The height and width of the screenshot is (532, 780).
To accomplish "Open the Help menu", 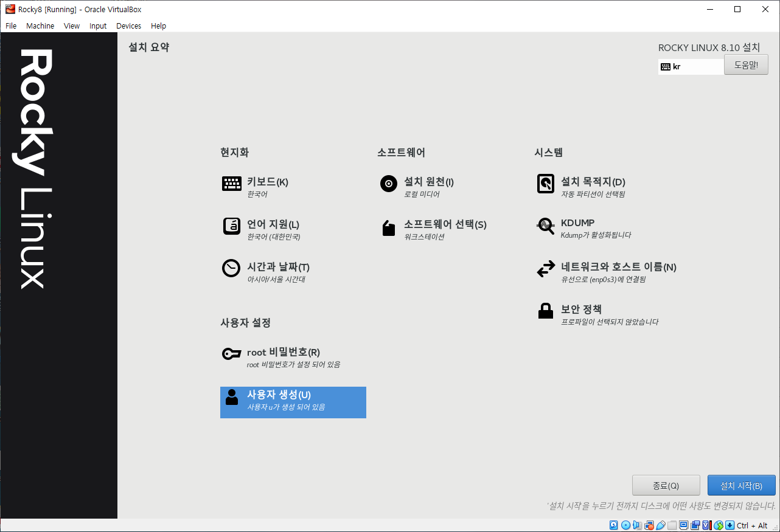I will coord(158,26).
